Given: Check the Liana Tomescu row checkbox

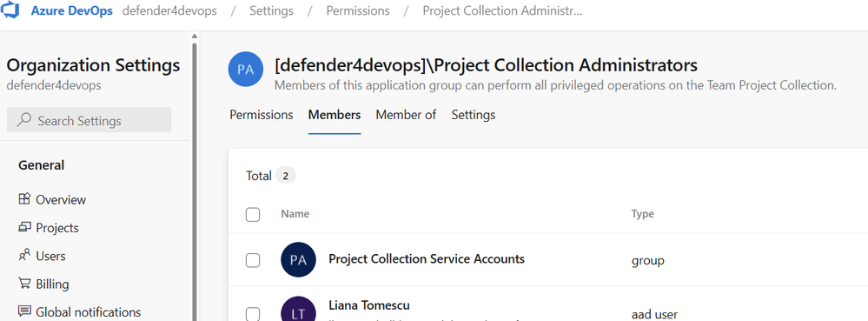Looking at the screenshot, I should tap(253, 314).
